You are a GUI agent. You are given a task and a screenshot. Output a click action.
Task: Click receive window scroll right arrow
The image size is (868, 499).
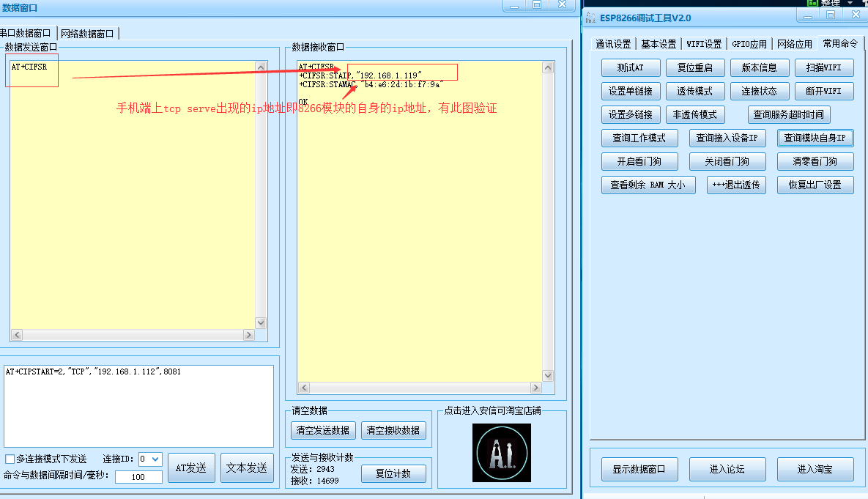click(x=536, y=388)
